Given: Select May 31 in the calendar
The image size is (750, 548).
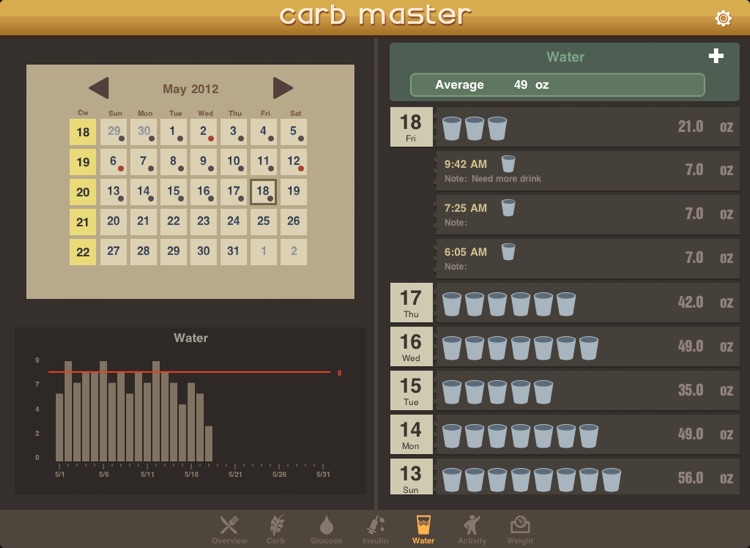Looking at the screenshot, I should pos(233,252).
